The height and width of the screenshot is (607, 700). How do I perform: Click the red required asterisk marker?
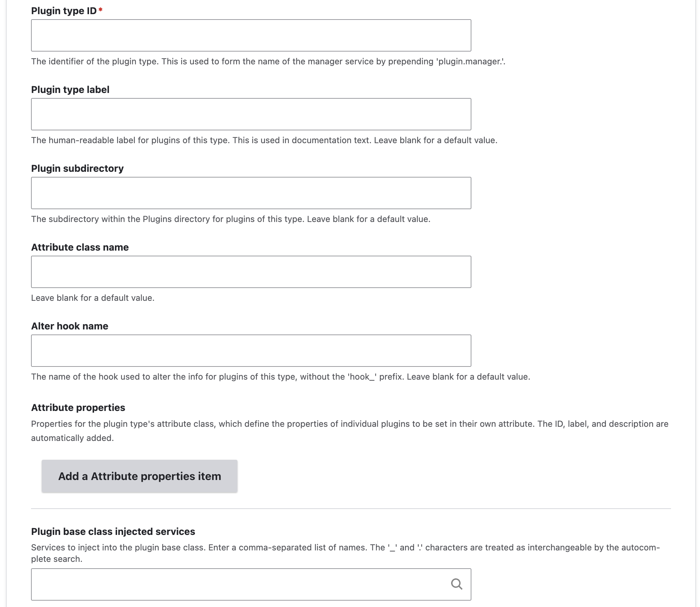[101, 10]
